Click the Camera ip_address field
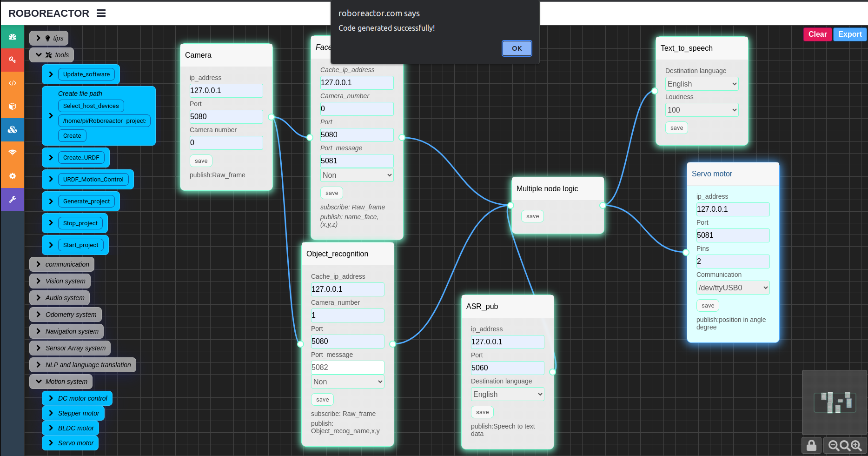Viewport: 868px width, 456px height. (226, 91)
